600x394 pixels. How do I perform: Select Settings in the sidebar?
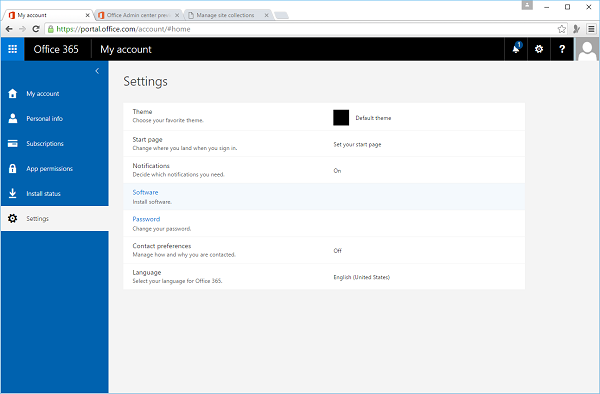55,218
